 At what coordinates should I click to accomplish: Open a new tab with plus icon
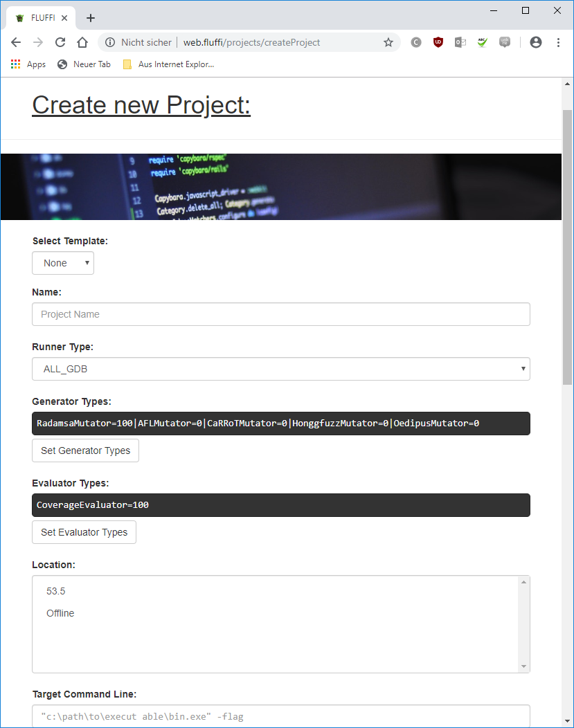point(91,18)
